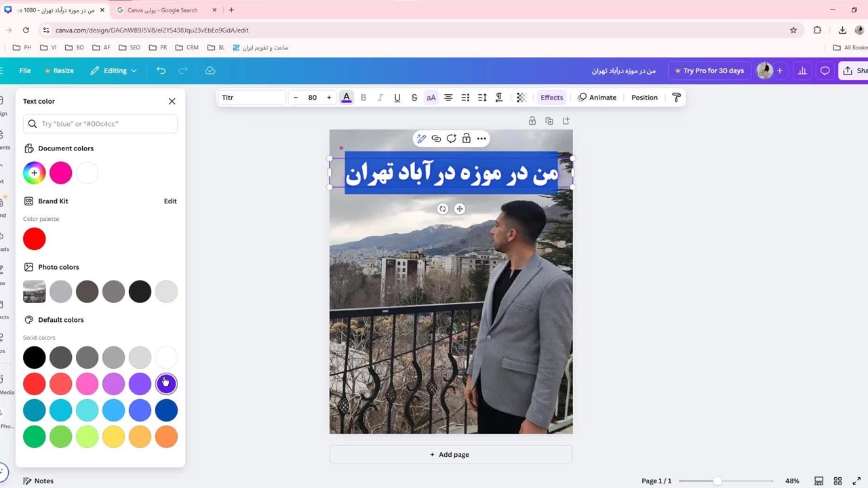Lock the selected text element
Image resolution: width=868 pixels, height=488 pixels.
click(467, 138)
